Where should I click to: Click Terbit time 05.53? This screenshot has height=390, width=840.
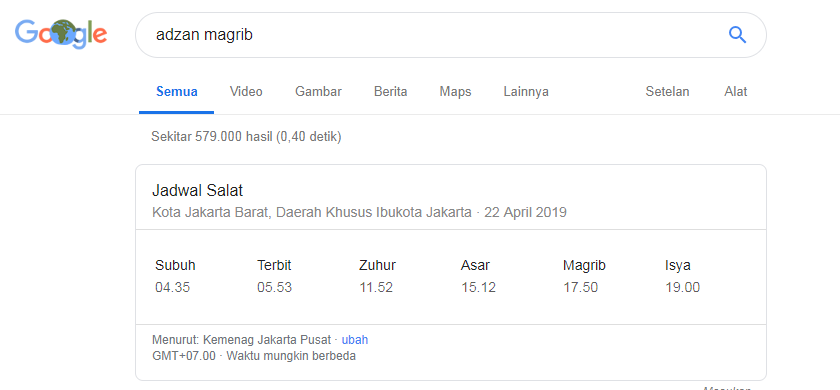pyautogui.click(x=274, y=288)
